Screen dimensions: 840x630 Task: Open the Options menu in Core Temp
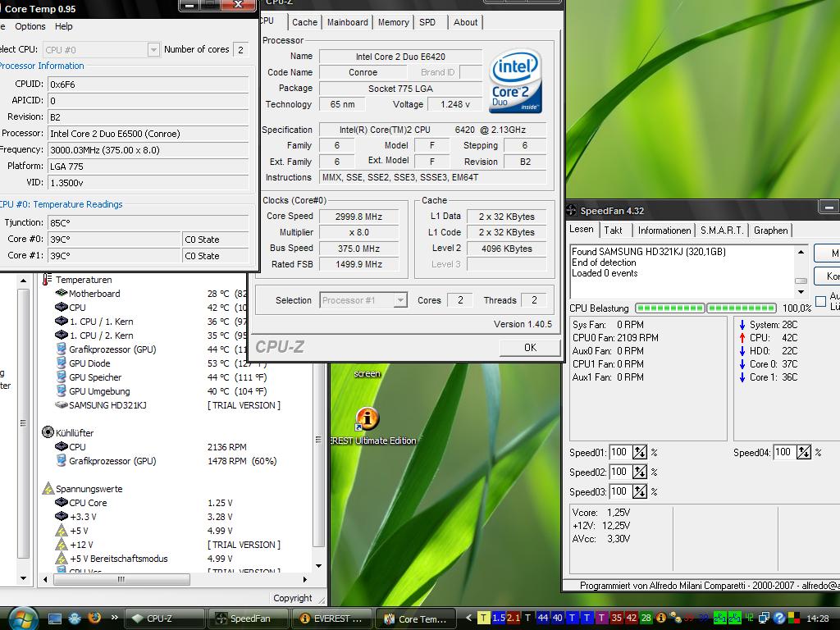30,26
